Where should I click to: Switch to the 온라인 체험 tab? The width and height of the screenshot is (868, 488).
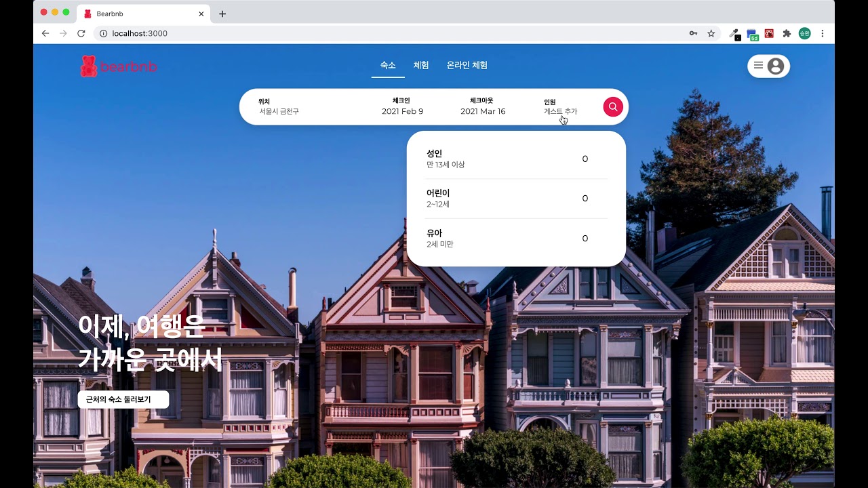[467, 65]
